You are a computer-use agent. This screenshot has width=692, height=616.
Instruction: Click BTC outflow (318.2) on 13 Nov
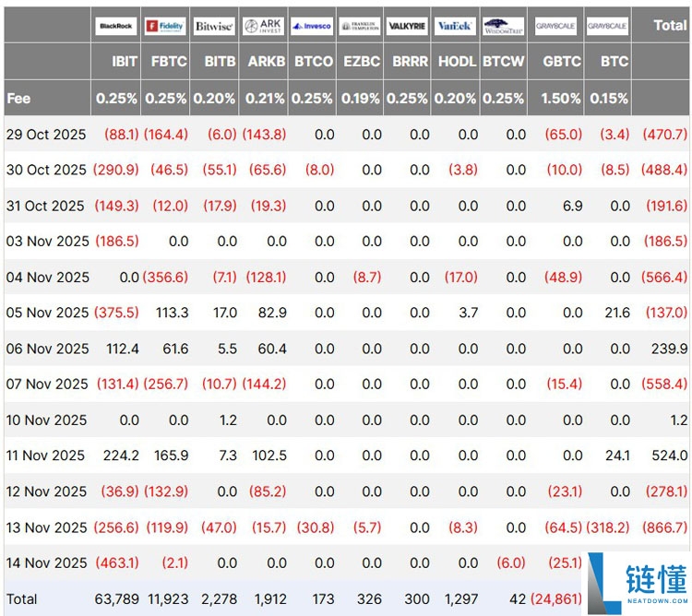pos(607,527)
